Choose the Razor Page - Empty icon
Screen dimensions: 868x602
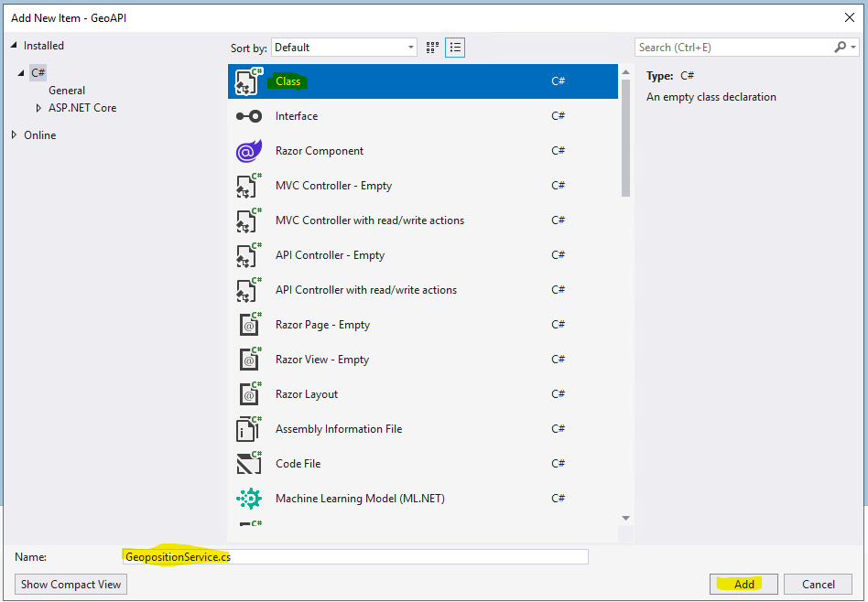point(248,325)
